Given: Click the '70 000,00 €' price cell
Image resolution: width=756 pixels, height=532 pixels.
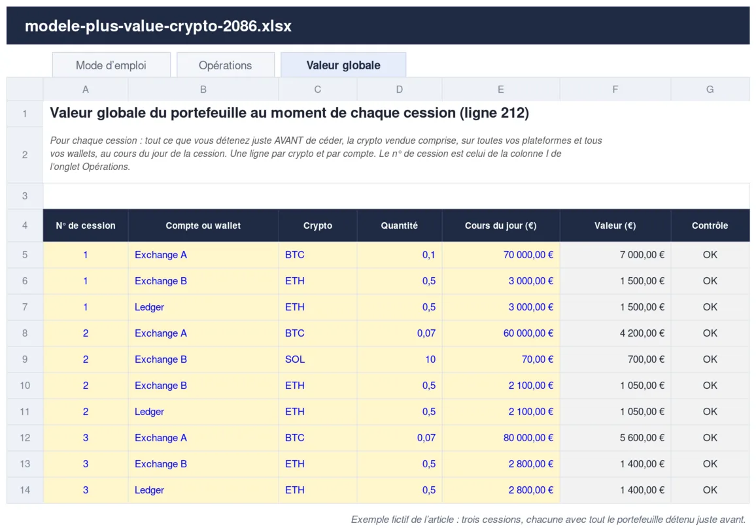Looking at the screenshot, I should tap(501, 255).
